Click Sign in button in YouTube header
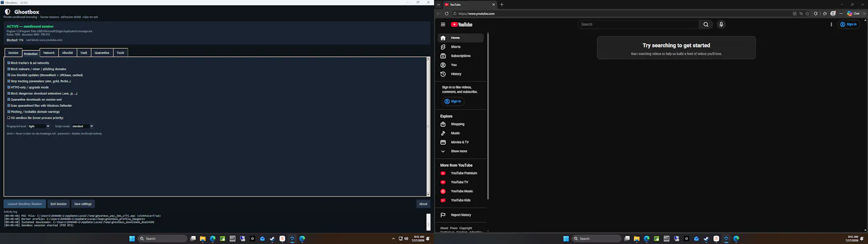Image resolution: width=868 pixels, height=244 pixels. point(848,24)
